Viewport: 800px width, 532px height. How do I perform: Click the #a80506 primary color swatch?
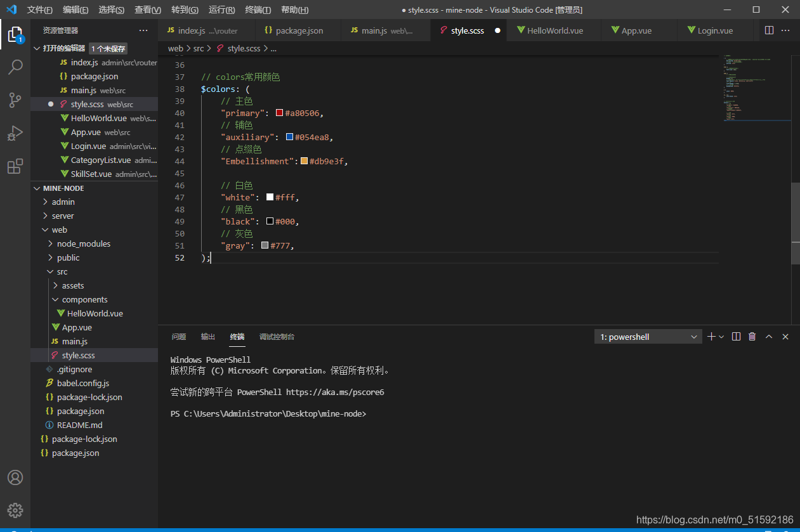(279, 113)
